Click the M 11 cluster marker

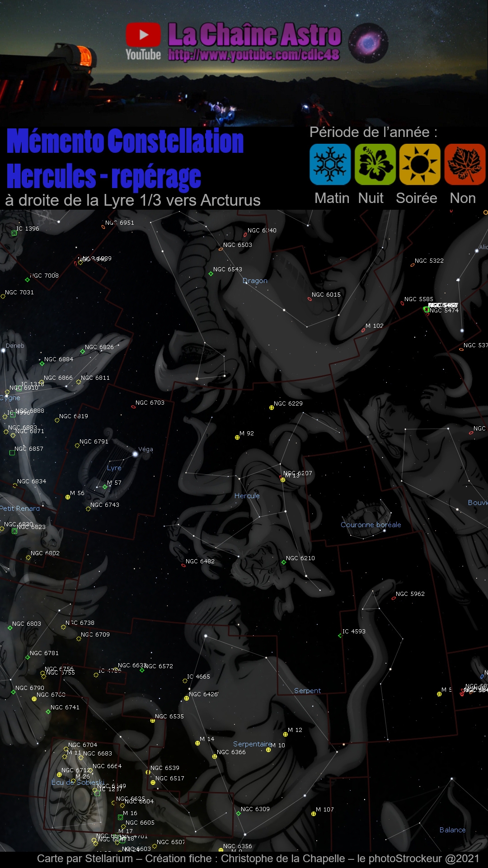[65, 757]
